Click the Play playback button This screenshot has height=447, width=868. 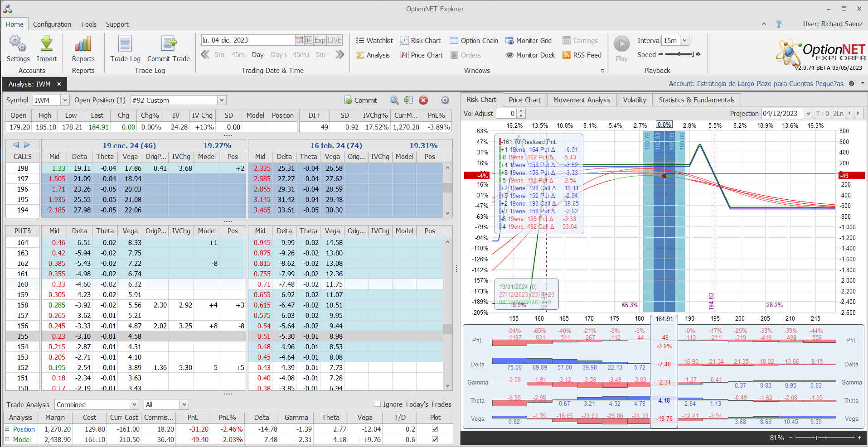[x=621, y=44]
